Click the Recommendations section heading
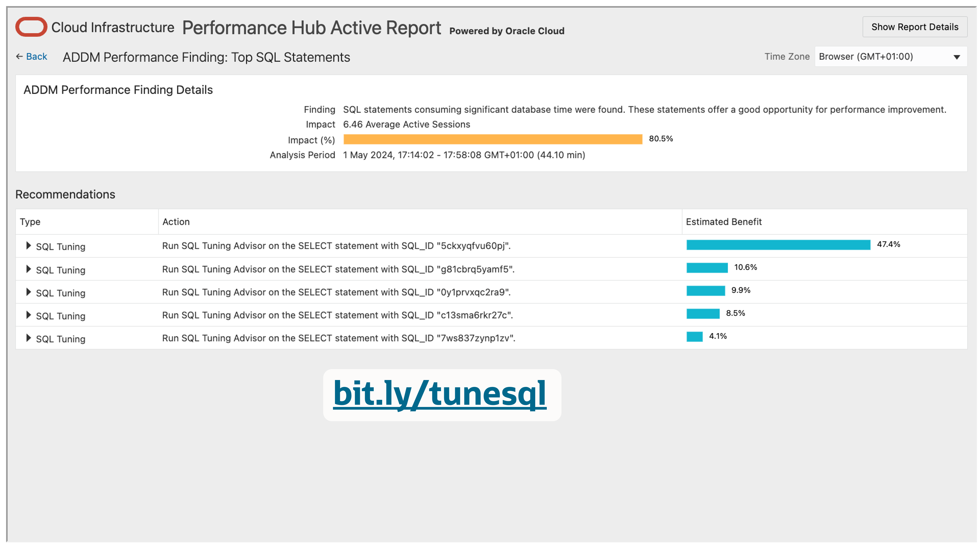The width and height of the screenshot is (980, 551). (x=65, y=194)
